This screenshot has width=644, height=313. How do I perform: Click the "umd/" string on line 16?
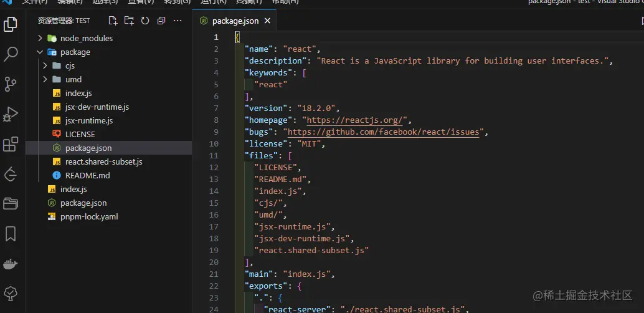(x=268, y=215)
